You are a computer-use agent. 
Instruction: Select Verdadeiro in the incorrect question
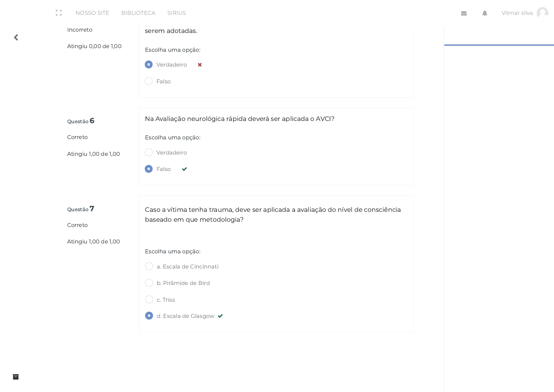coord(149,65)
